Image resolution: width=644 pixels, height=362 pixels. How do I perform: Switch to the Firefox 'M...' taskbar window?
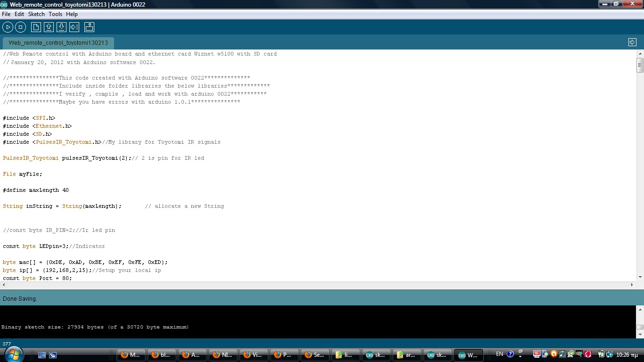coord(131,355)
